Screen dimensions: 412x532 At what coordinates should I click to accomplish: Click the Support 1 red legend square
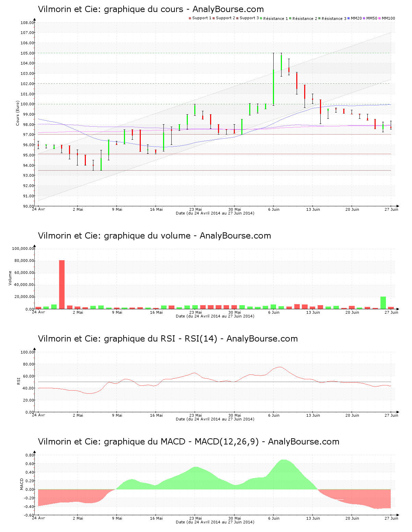tap(190, 18)
